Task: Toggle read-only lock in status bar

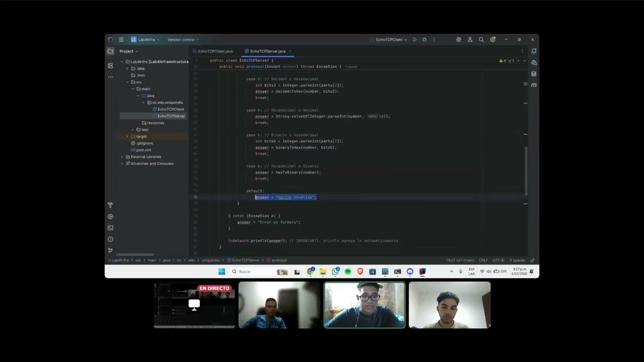Action: coord(532,260)
